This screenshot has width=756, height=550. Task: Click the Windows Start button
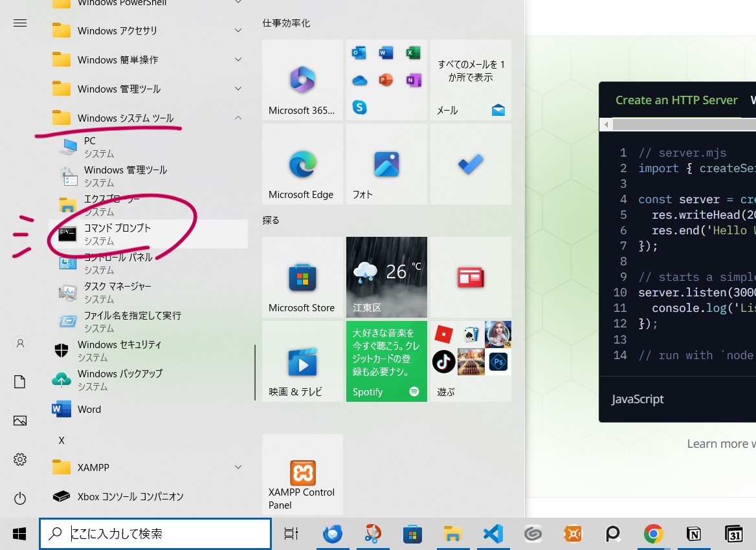tap(19, 534)
